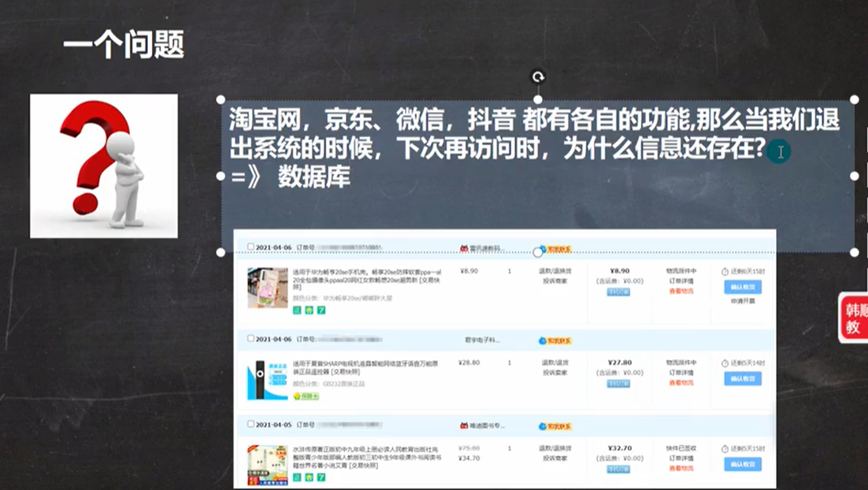868x490 pixels.
Task: Open the phone case product thumbnail
Action: pyautogui.click(x=267, y=288)
